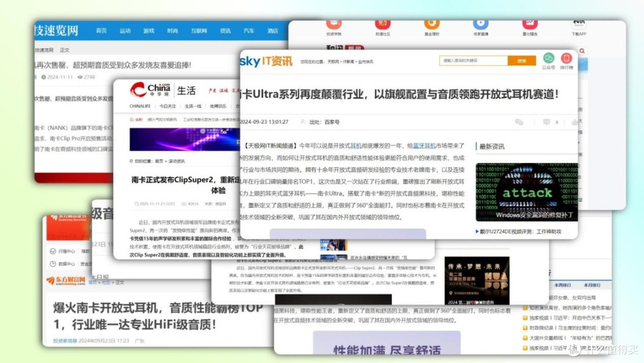
Task: Open 首页 in 技速览网 navigation bar
Action: click(x=101, y=31)
